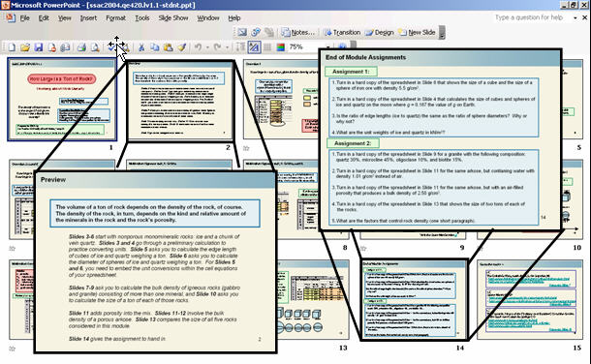Toggle the Show/Hide Grid button

point(267,47)
